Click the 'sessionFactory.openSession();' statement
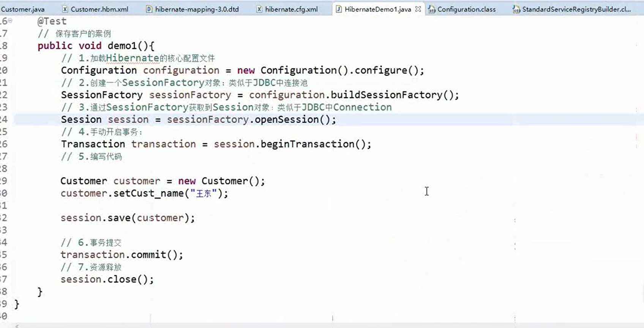This screenshot has width=644, height=328. (x=252, y=119)
